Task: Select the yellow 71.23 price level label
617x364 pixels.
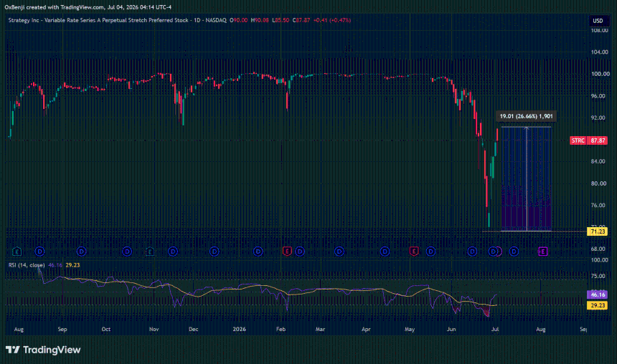Action: 598,231
